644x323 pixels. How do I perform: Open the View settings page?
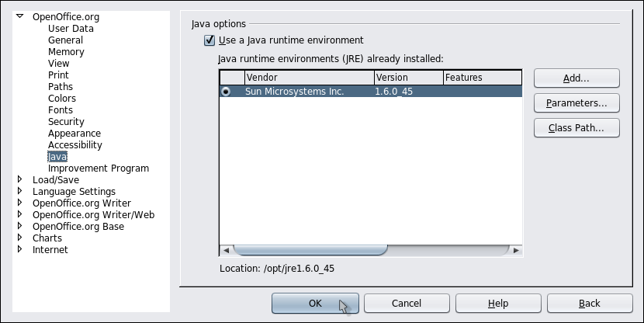tap(59, 64)
